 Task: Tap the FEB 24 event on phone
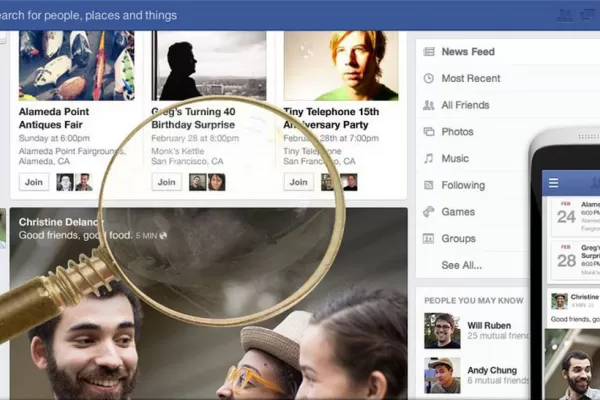[576, 217]
